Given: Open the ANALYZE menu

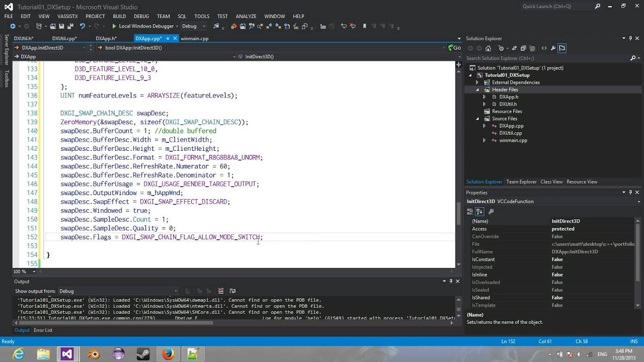Looking at the screenshot, I should 246,16.
